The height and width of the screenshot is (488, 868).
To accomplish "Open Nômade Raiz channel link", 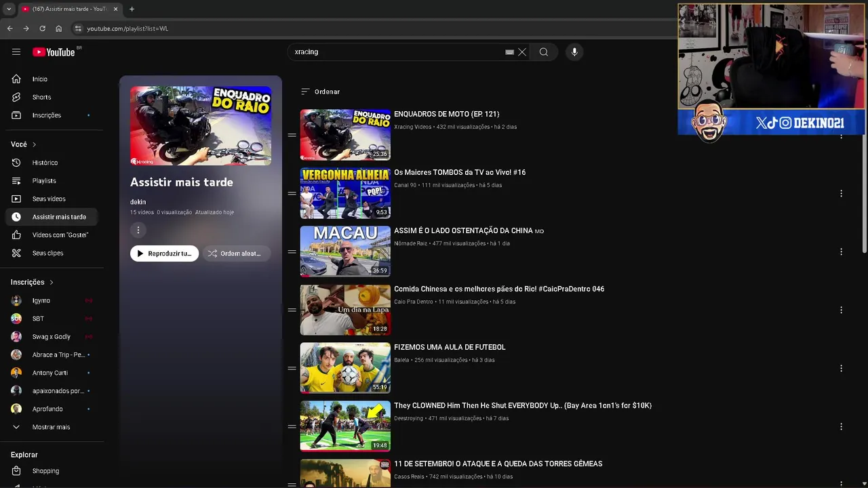I will pyautogui.click(x=410, y=243).
